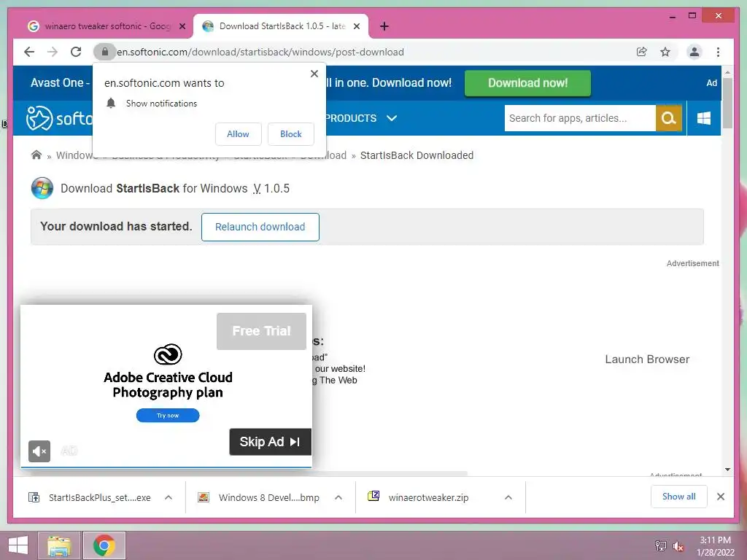
Task: Click the Relaunch download button
Action: (260, 227)
